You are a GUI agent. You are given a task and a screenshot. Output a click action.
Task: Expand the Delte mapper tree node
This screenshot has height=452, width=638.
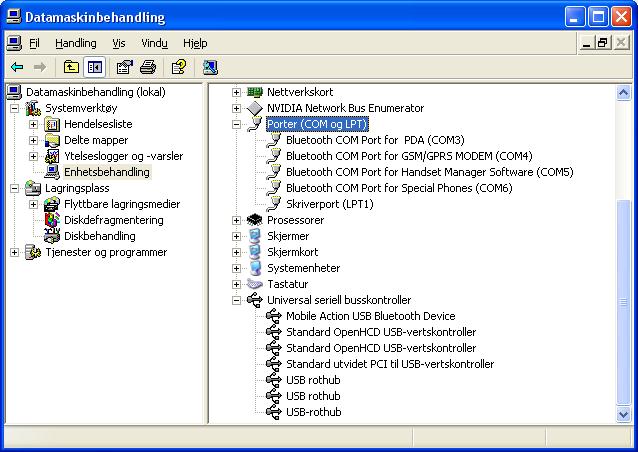(33, 140)
